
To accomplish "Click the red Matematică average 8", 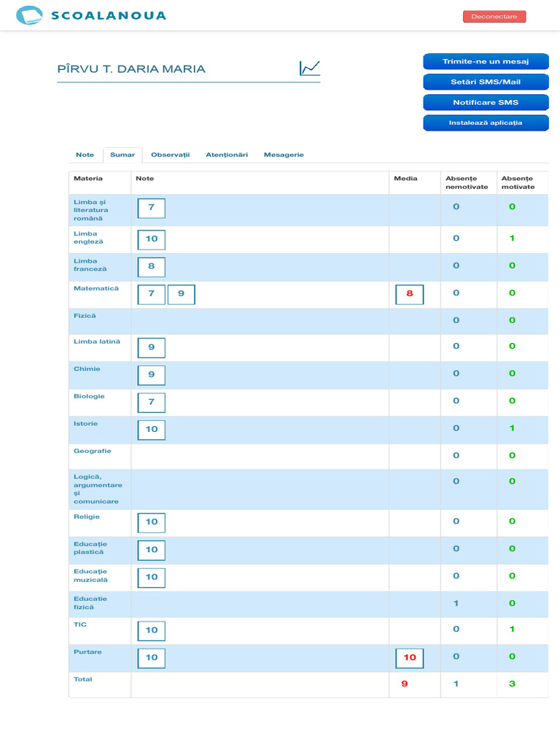I will [410, 294].
